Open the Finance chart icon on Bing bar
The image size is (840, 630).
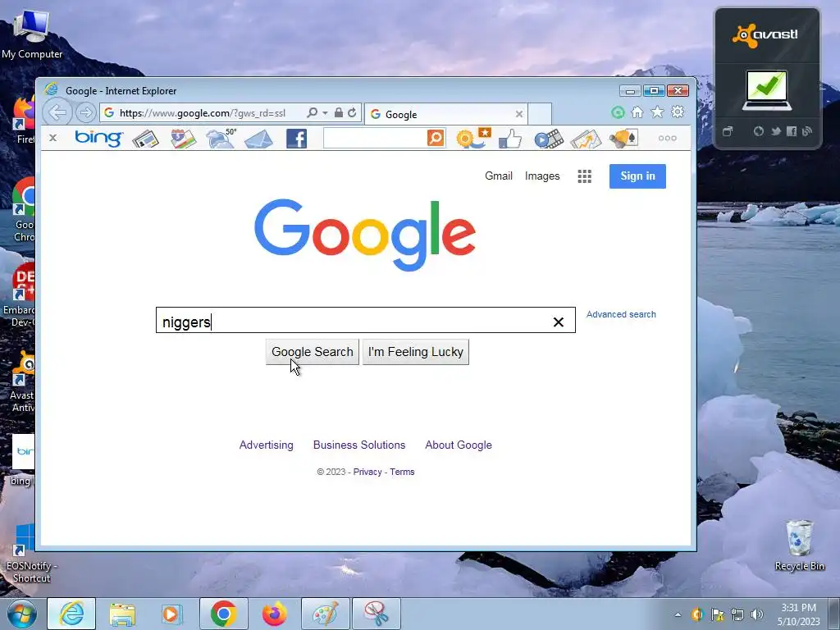point(586,139)
